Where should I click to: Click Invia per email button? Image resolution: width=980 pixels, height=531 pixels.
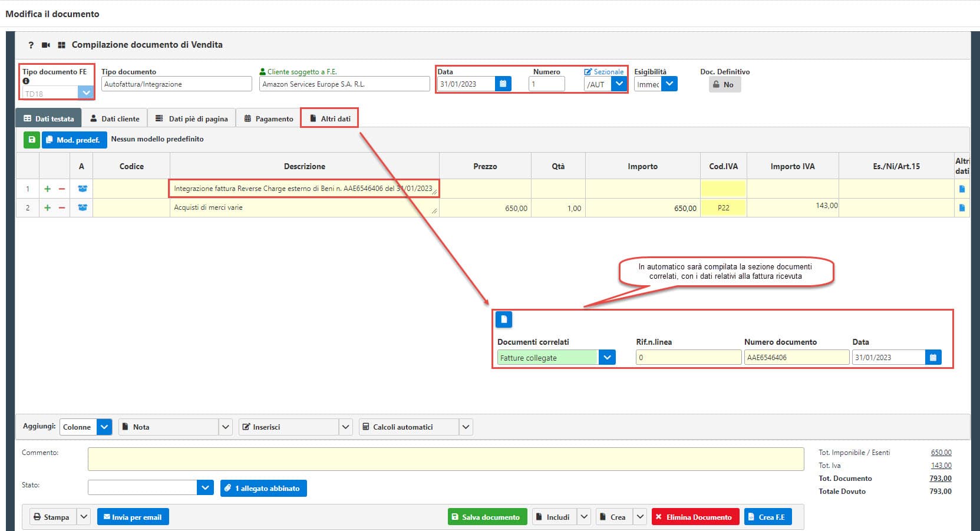tap(133, 517)
